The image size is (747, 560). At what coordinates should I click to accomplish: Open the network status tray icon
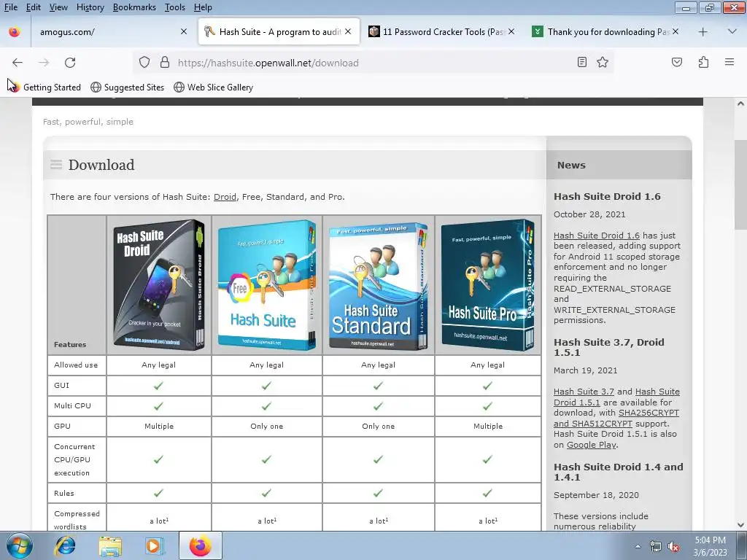click(x=656, y=547)
